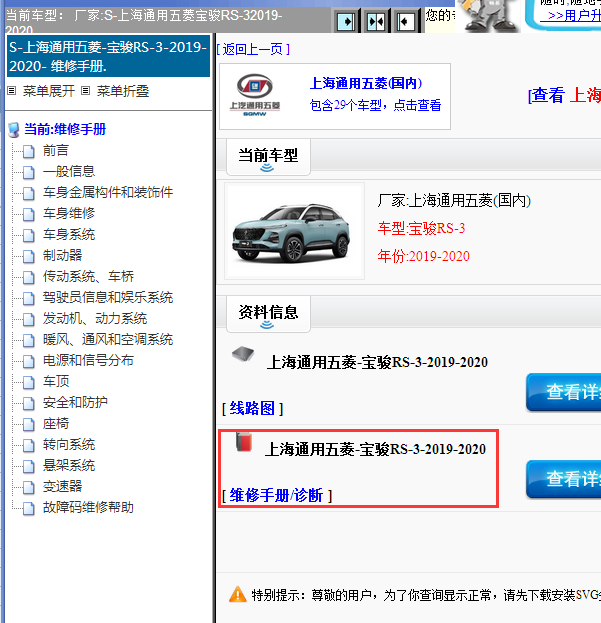
Task: Click the 查看 上海 link at right edge
Action: point(564,95)
